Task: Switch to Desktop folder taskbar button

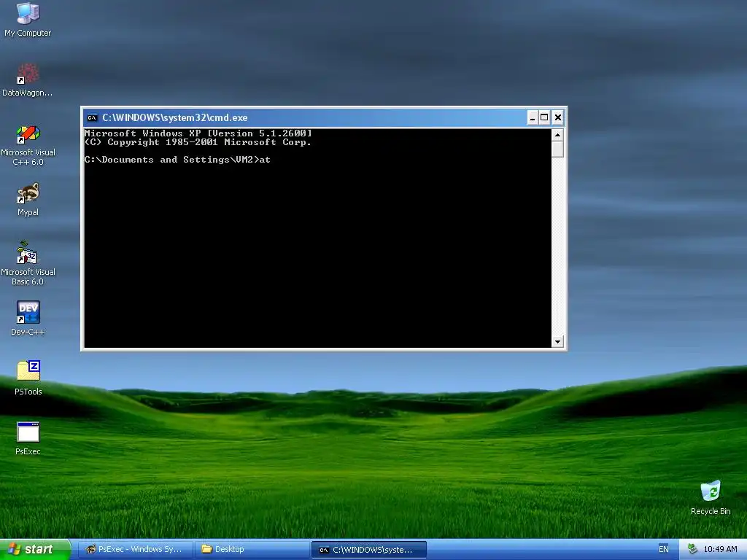Action: coord(252,550)
